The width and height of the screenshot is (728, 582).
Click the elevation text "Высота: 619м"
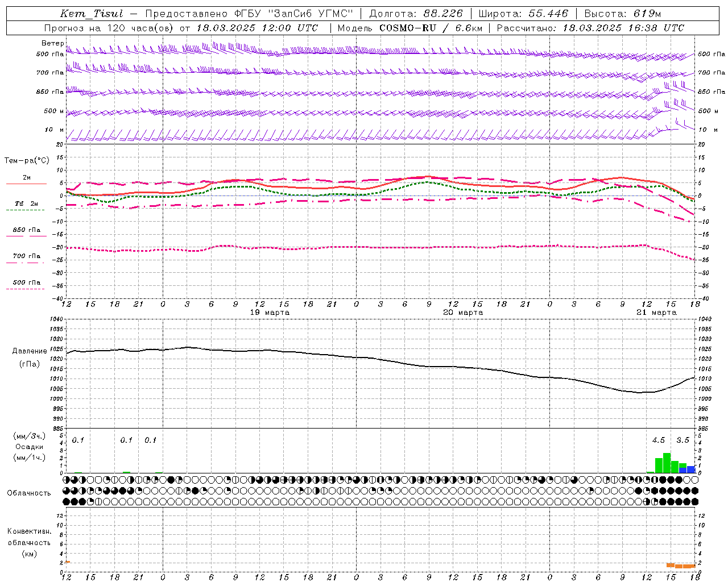coord(623,14)
